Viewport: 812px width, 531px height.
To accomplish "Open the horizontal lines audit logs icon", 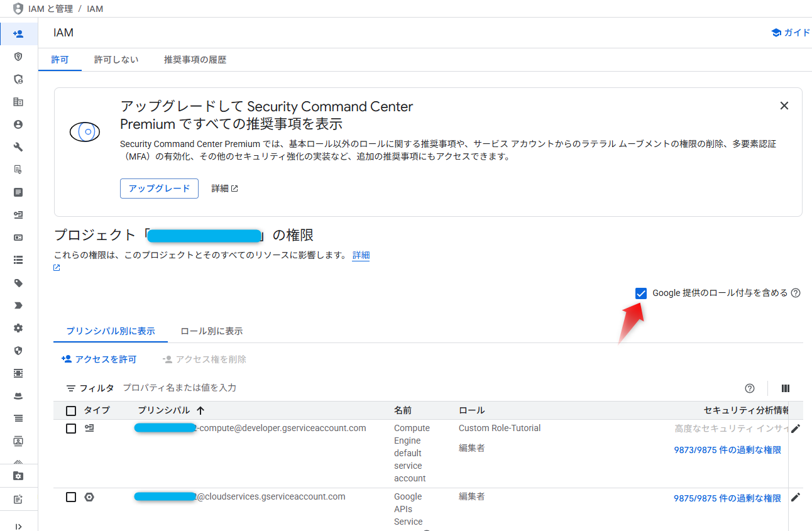I will coord(18,419).
